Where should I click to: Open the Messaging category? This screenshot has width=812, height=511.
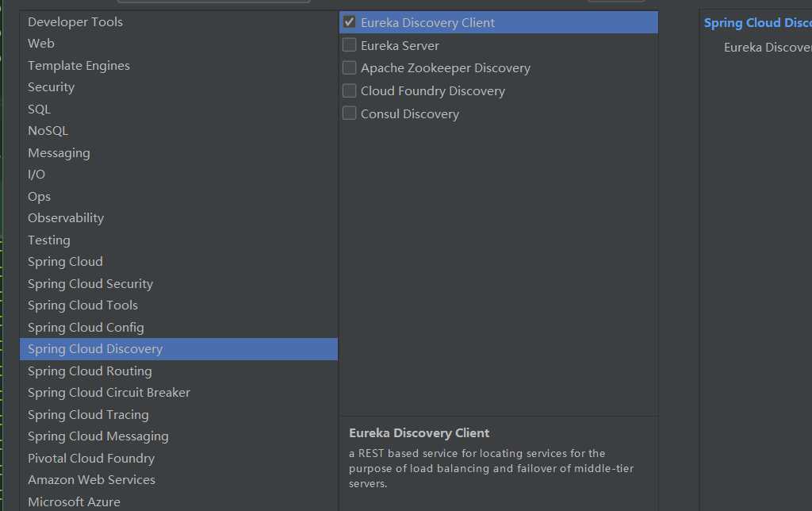coord(178,153)
